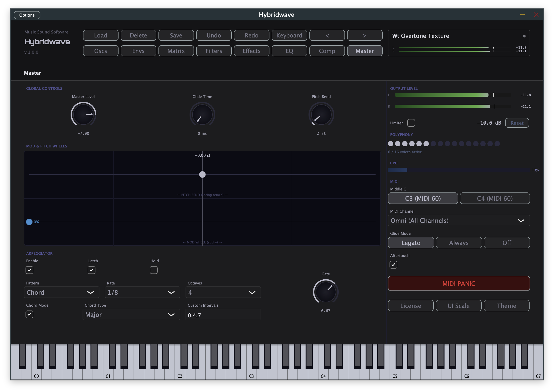Open the Filters tab
Viewport: 554px width, 392px height.
click(214, 51)
